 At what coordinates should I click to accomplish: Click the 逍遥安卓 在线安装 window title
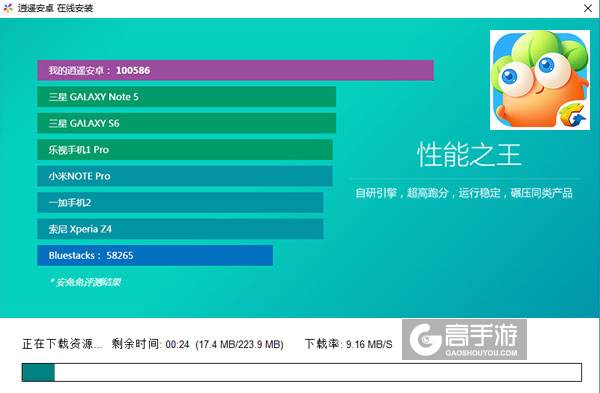pos(55,8)
